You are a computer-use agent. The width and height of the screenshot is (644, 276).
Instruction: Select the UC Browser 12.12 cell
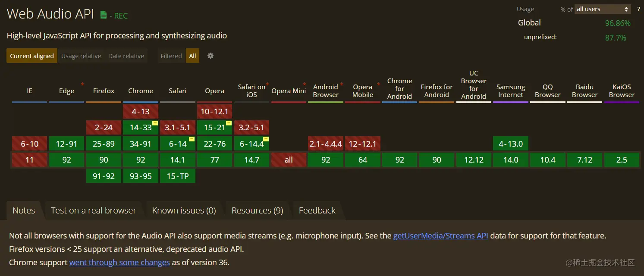pyautogui.click(x=474, y=160)
